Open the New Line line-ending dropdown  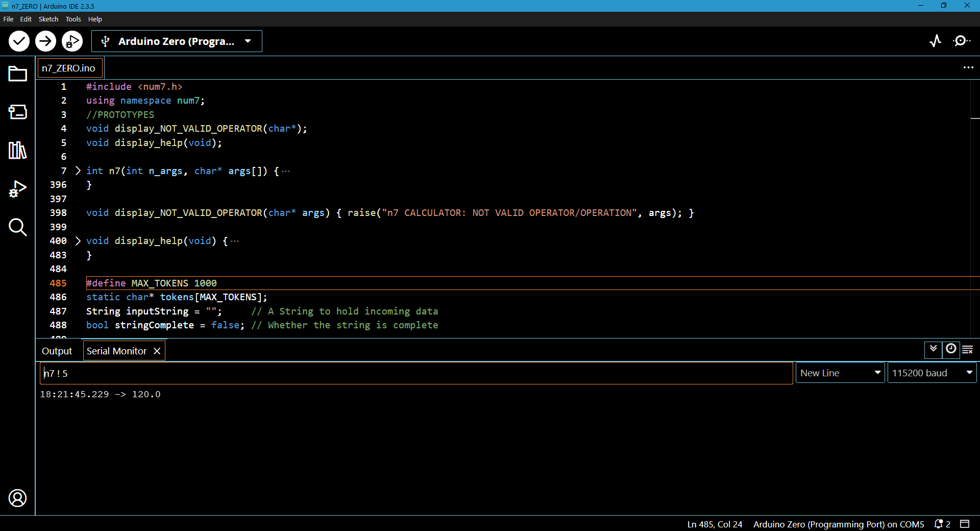click(x=840, y=373)
